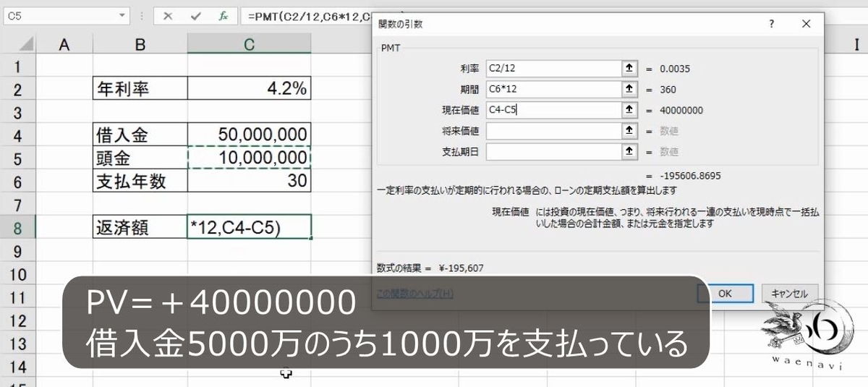The image size is (868, 387).
Task: Click cell with 10,000,000
Action: click(249, 158)
